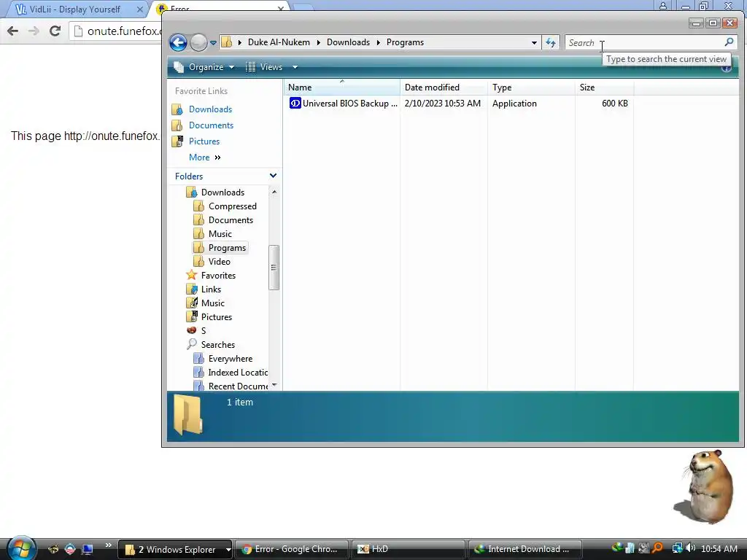Switch to VidLii - Display Yourself tab
This screenshot has width=747, height=560.
click(x=74, y=9)
